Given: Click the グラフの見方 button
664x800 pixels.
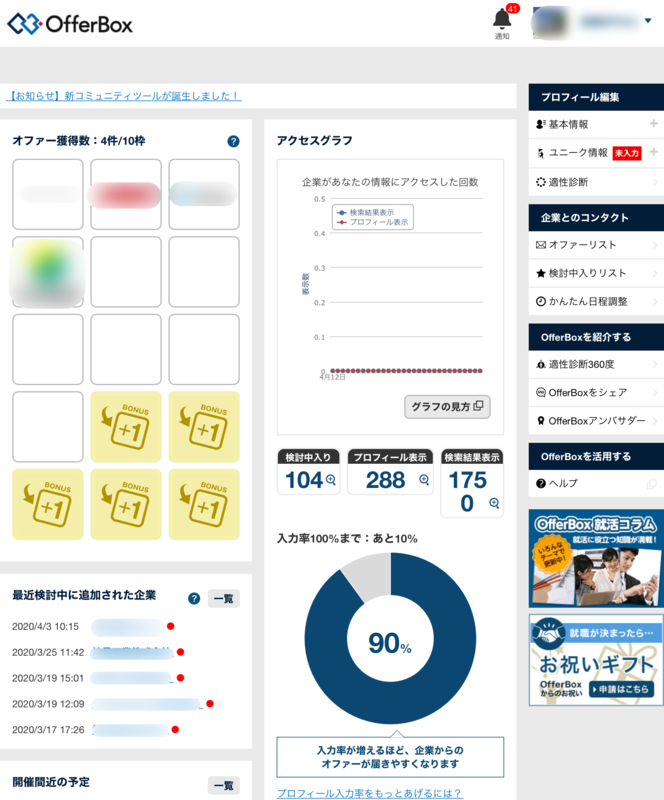Looking at the screenshot, I should click(447, 407).
